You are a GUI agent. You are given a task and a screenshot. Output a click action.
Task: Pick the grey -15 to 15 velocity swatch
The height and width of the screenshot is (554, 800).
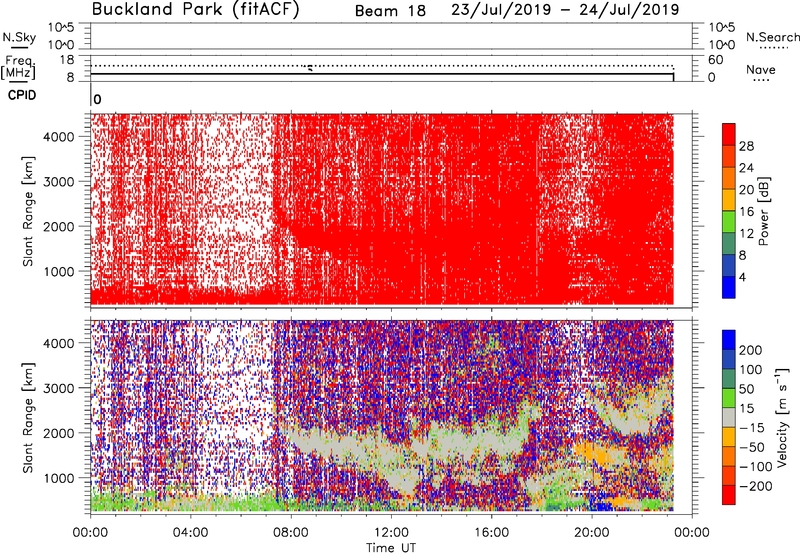click(729, 417)
